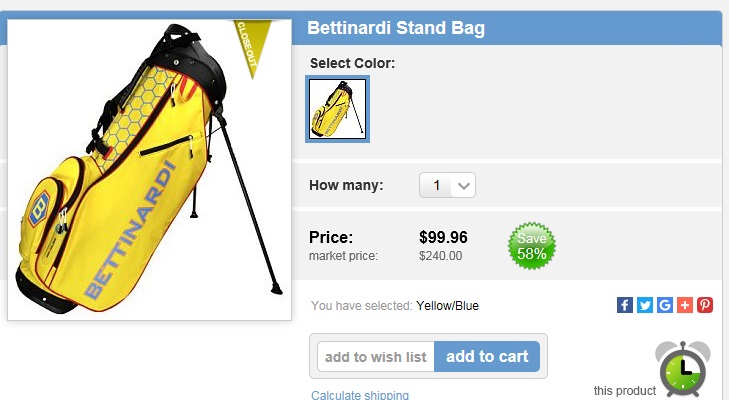729x400 pixels.
Task: Share product on Twitter
Action: click(x=645, y=305)
